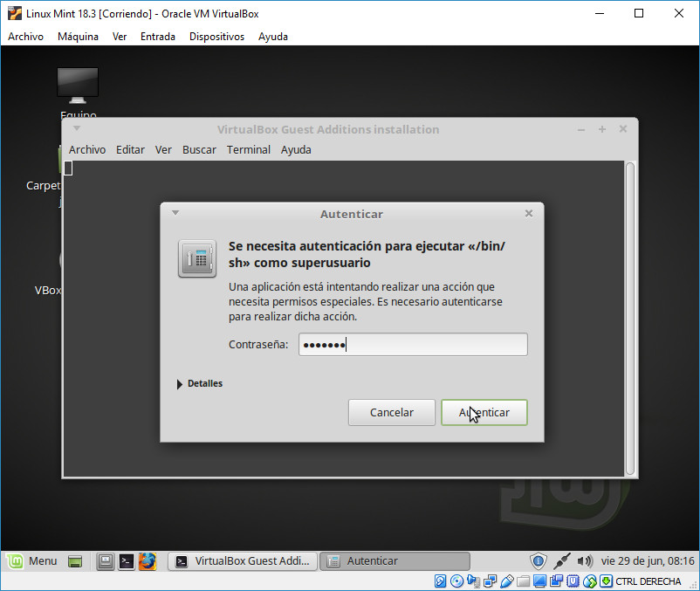The height and width of the screenshot is (591, 700).
Task: Click the VirtualBox USB devices indicator
Action: (x=507, y=581)
